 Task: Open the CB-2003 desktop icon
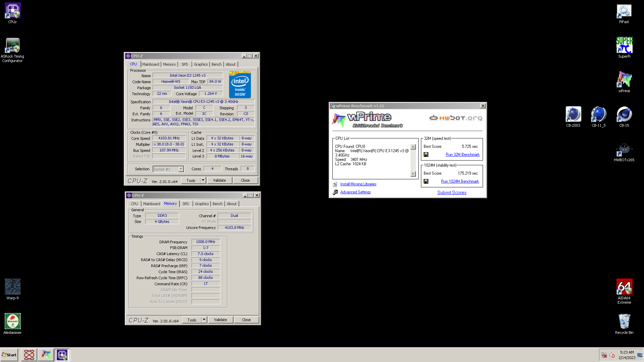coord(573,116)
